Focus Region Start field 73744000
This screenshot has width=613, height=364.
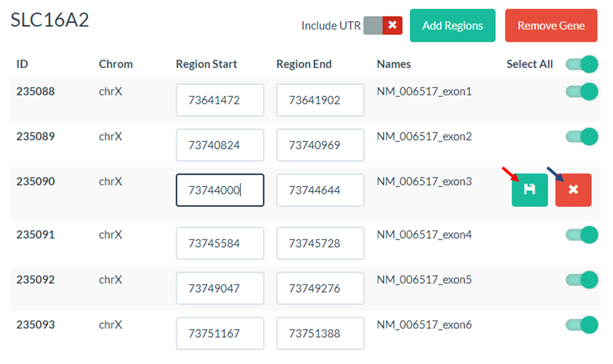click(220, 190)
